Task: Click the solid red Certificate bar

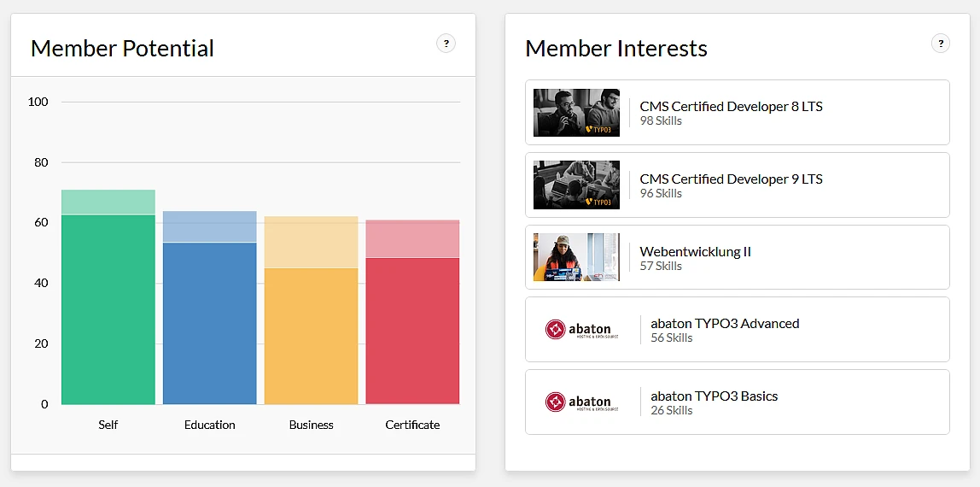Action: click(x=413, y=331)
